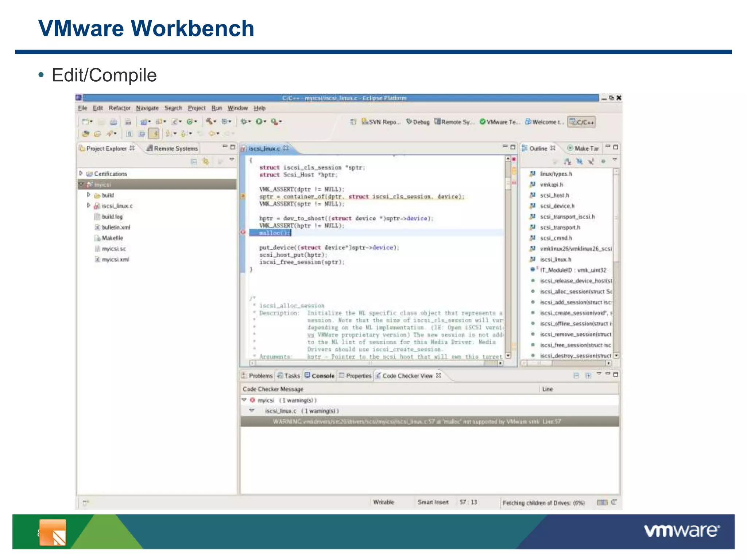Switch to the Console tab
The image size is (747, 560).
[x=320, y=376]
